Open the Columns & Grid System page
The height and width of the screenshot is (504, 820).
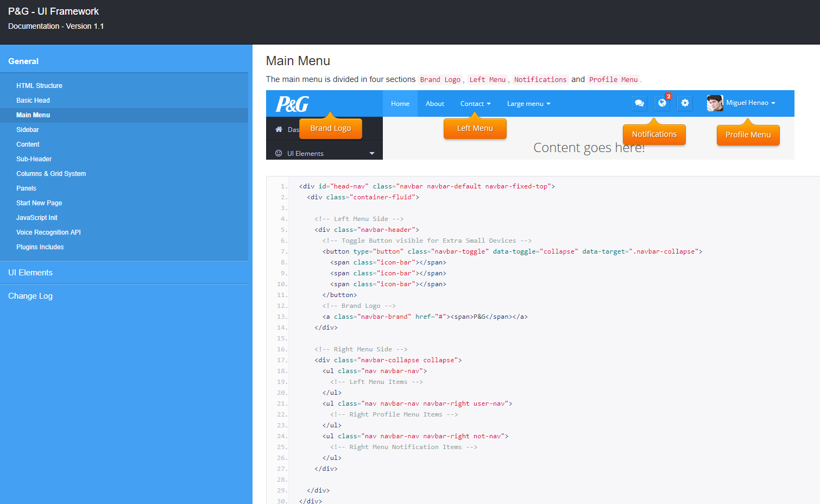point(51,173)
